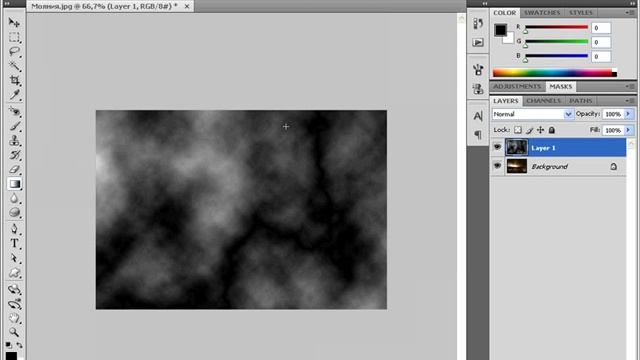Reset default colors small icon

(x=9, y=345)
